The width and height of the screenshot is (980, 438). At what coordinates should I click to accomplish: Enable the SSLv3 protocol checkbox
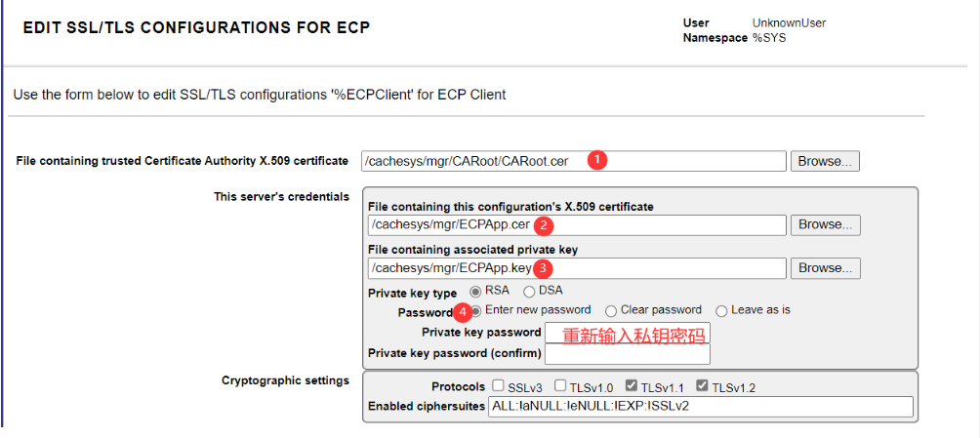point(499,386)
